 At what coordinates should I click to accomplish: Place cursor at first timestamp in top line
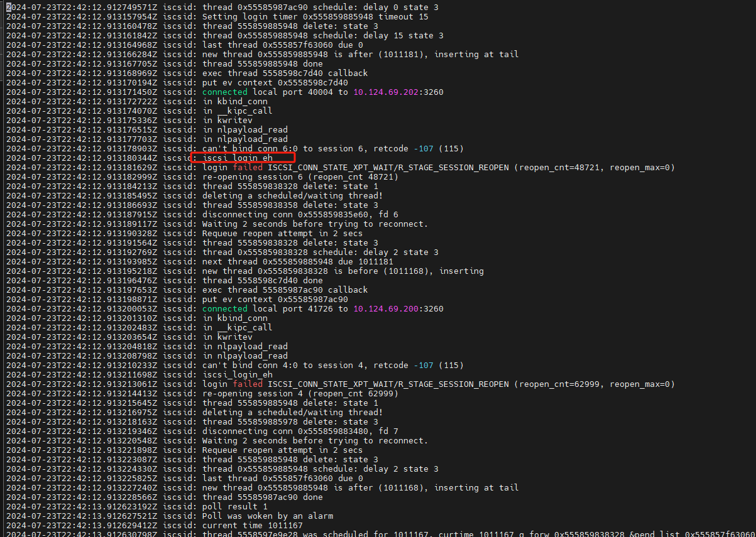coord(80,8)
